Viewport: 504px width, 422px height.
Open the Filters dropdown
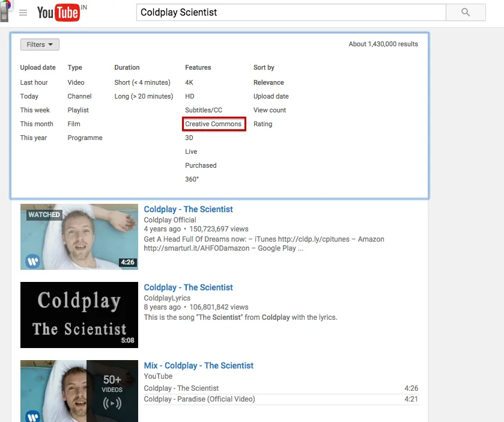tap(39, 44)
